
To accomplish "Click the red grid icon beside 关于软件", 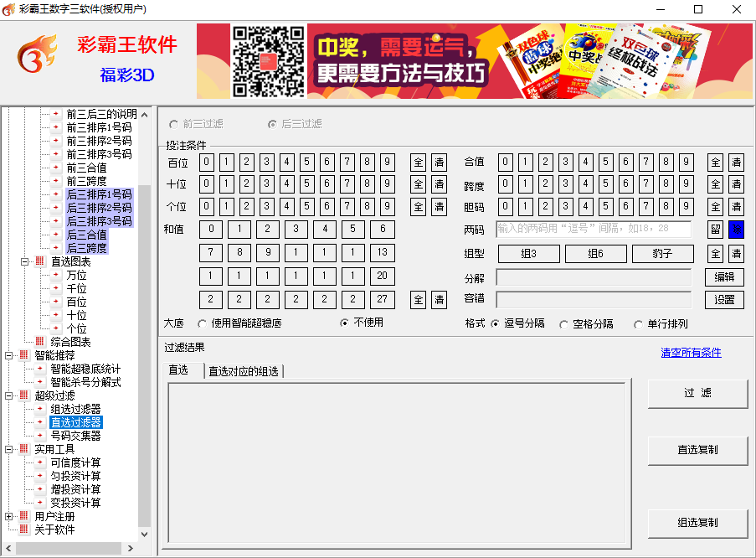I will pos(24,530).
